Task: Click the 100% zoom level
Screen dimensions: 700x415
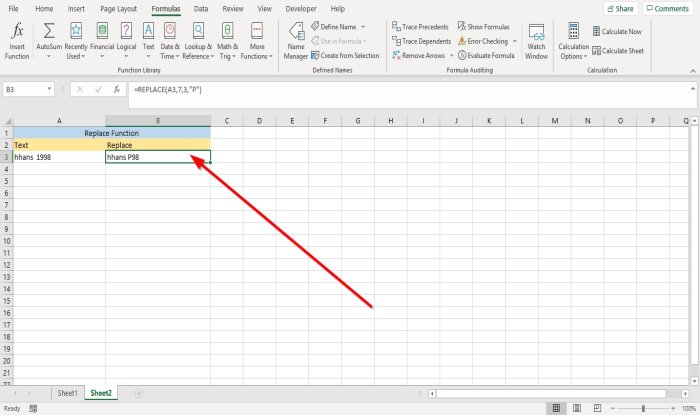Action: click(x=688, y=408)
